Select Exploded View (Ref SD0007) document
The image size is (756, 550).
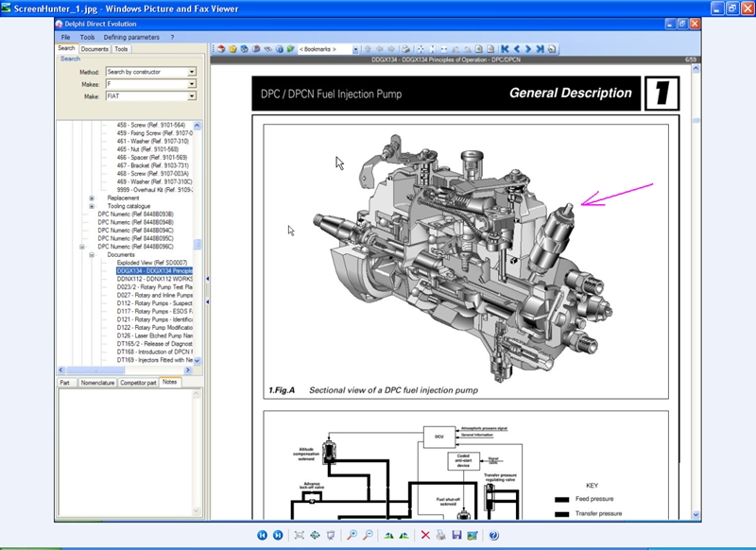(152, 263)
